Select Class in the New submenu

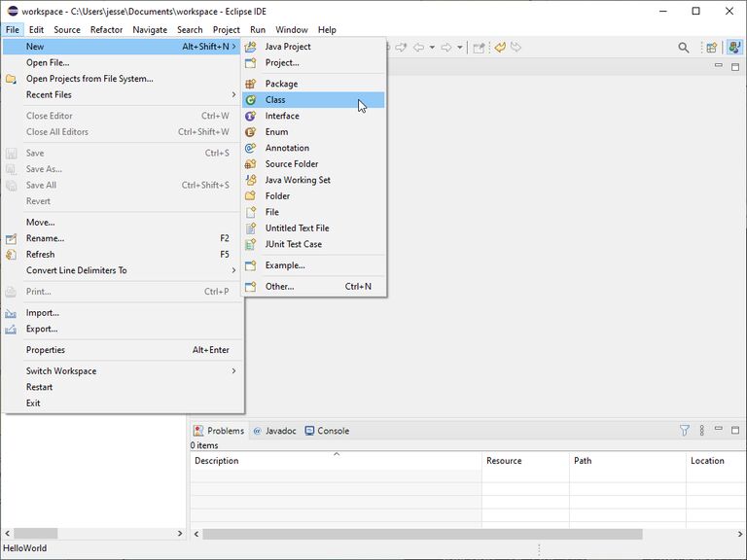[275, 100]
